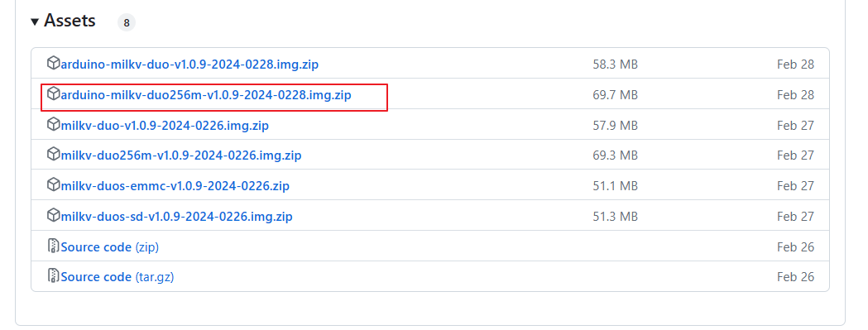Download Source code (tar.gz) archive
This screenshot has width=868, height=330.
[117, 277]
